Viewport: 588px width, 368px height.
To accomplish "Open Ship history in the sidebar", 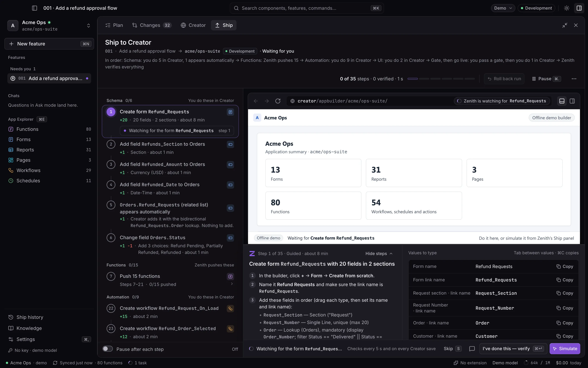I will click(49, 317).
